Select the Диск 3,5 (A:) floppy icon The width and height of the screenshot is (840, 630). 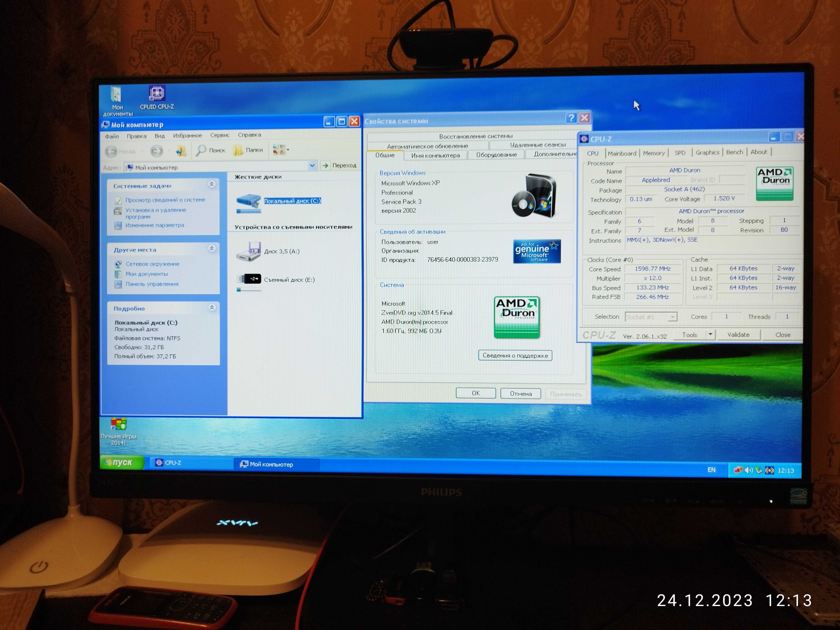tap(248, 251)
